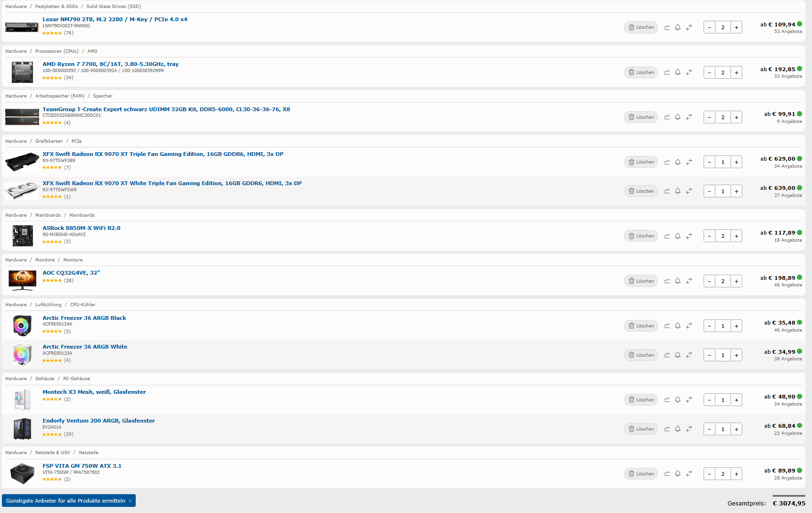Show price history chart for ASRock B850M-X WiFi
Viewport: 812px width, 513px height.
667,236
